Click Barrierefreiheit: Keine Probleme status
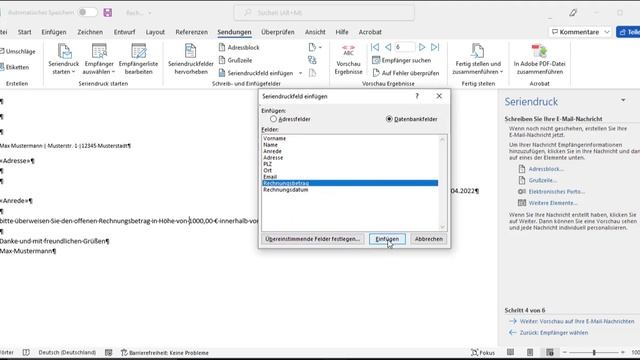Screen dimensions: 640x360 tap(164, 352)
